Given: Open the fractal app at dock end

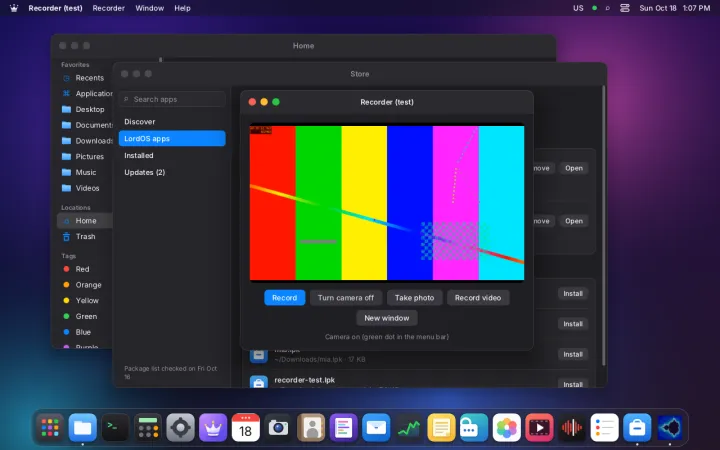Looking at the screenshot, I should click(x=669, y=428).
